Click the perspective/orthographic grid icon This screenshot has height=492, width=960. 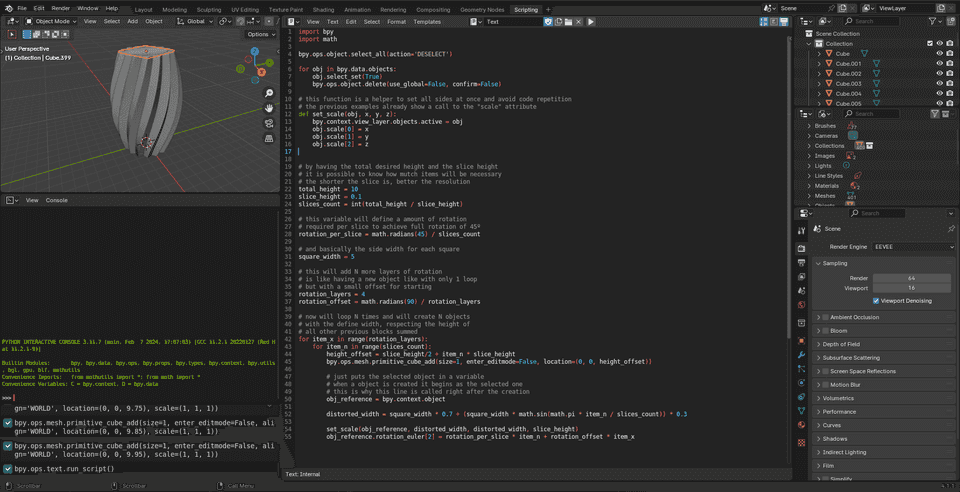point(269,139)
